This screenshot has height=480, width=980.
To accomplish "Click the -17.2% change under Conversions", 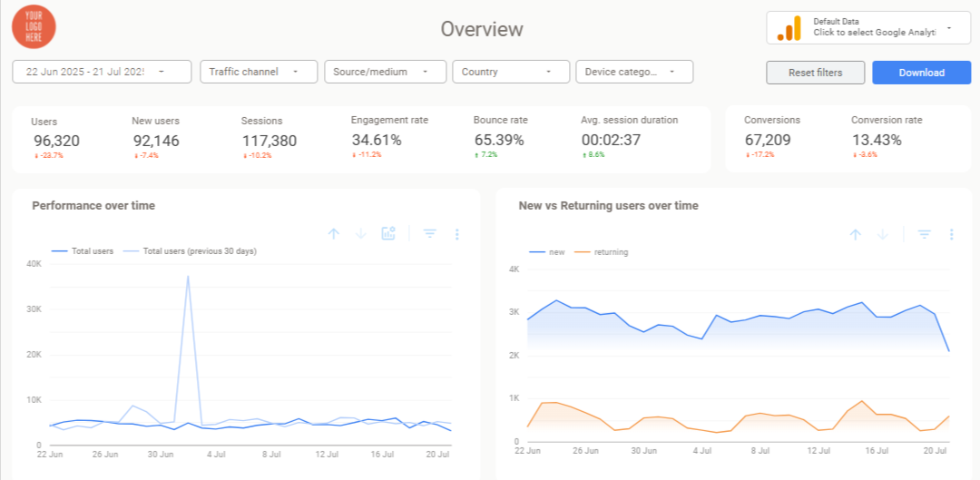I will point(760,154).
